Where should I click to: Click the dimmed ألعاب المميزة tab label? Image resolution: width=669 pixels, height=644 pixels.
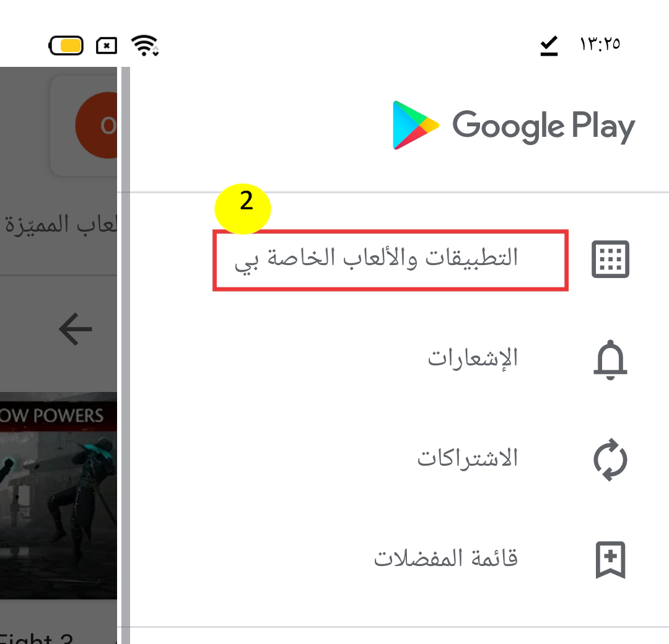(x=61, y=225)
